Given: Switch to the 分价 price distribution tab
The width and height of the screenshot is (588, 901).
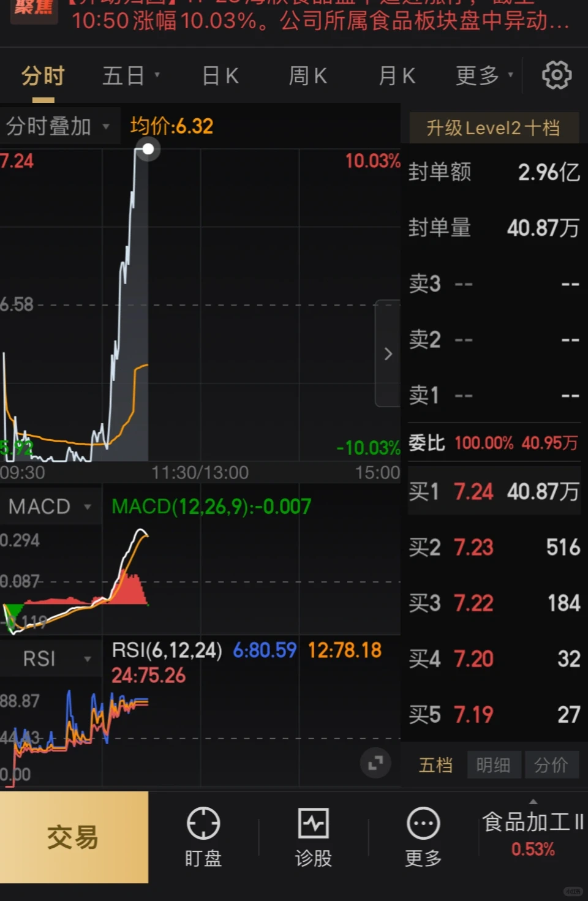Looking at the screenshot, I should click(551, 764).
